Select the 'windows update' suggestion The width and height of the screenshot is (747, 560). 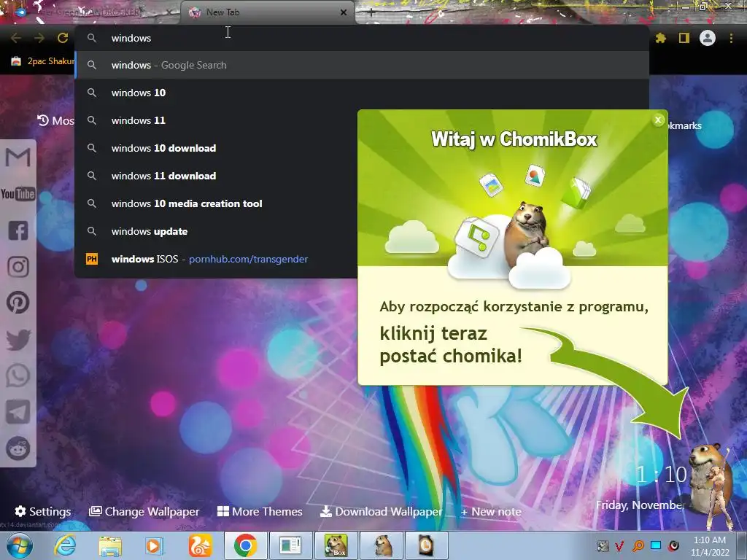[217, 231]
